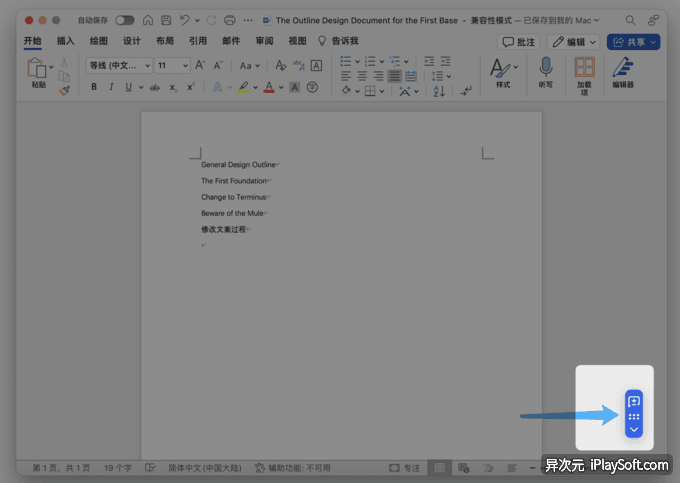This screenshot has width=680, height=483.
Task: Click the increase indent icon
Action: [445, 61]
